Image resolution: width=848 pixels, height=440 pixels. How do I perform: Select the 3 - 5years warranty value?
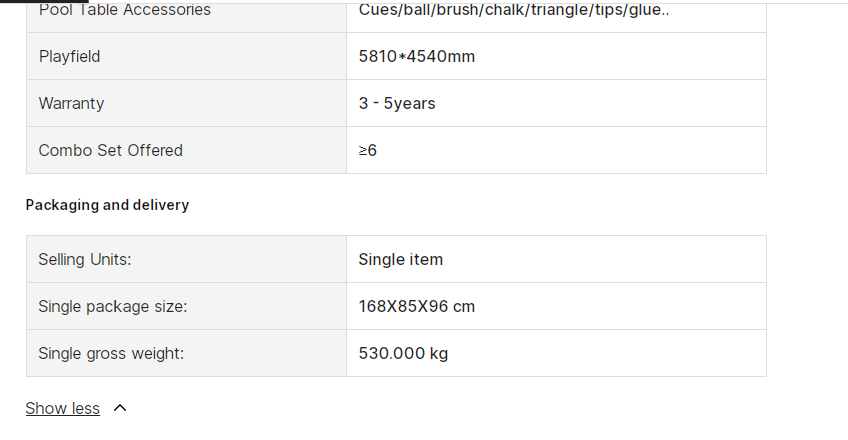click(x=397, y=103)
